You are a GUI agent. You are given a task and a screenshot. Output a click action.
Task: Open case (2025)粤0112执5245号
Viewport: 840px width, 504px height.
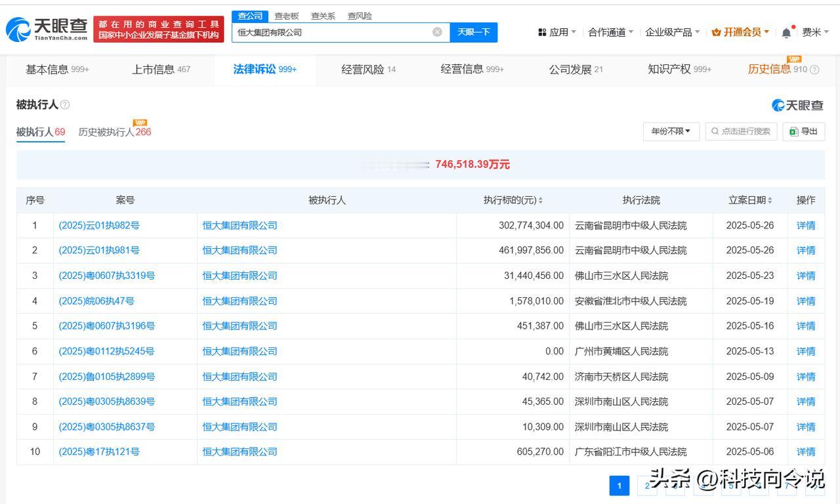(106, 351)
